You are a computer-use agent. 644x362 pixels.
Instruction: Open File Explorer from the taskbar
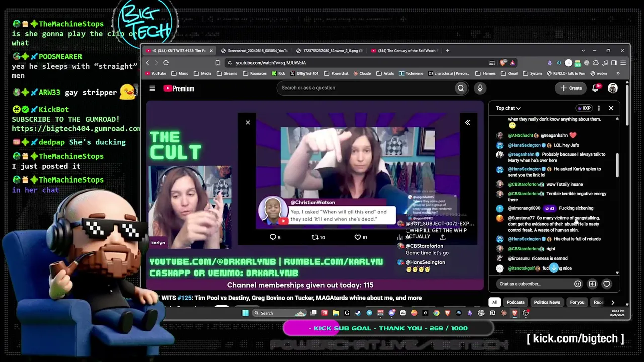pyautogui.click(x=336, y=313)
